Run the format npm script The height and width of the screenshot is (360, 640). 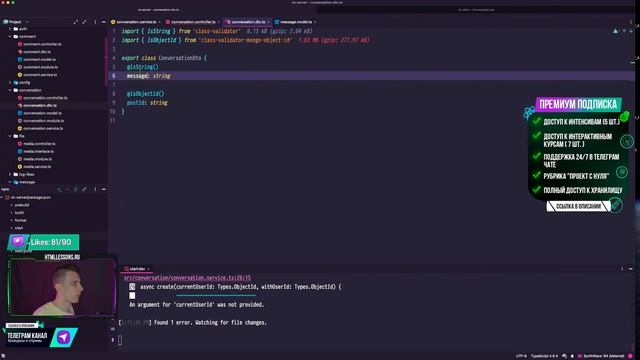pyautogui.click(x=20, y=220)
